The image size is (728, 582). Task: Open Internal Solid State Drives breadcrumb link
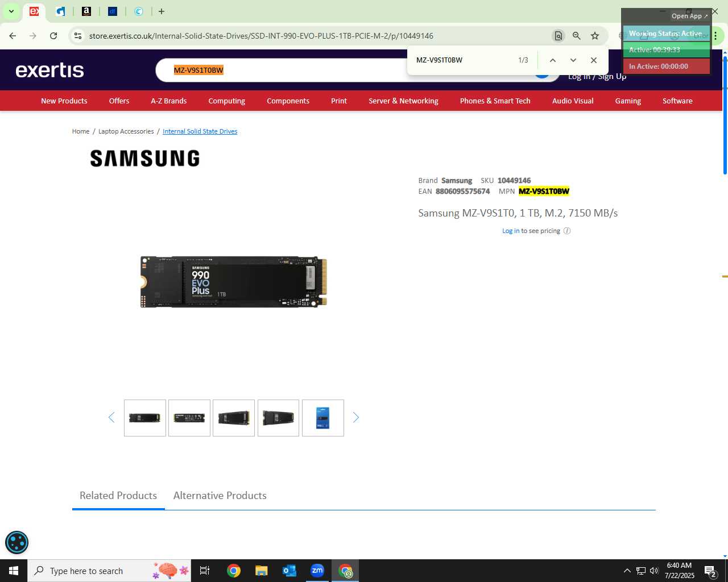pyautogui.click(x=200, y=131)
